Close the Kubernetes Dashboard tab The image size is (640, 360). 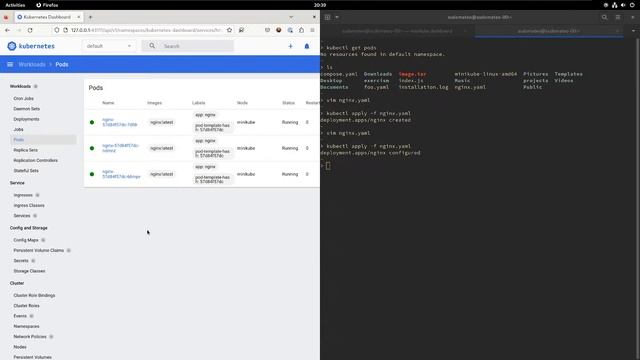[x=78, y=17]
